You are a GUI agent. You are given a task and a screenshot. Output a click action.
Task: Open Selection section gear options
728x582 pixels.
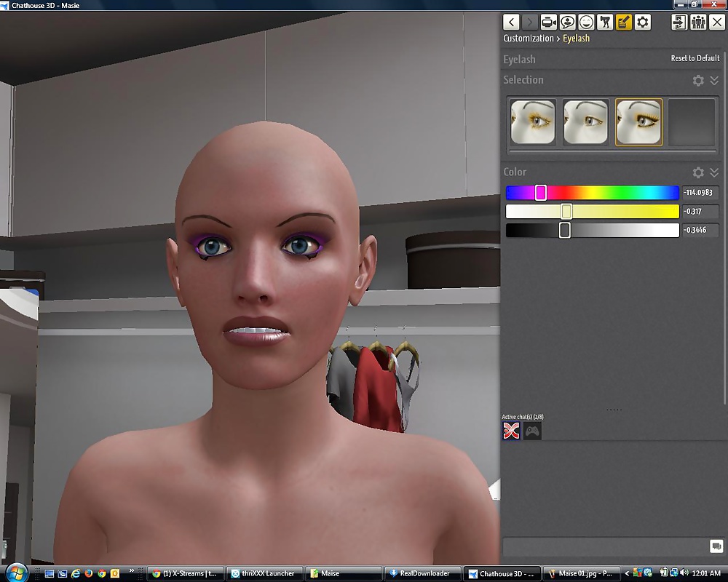(698, 80)
